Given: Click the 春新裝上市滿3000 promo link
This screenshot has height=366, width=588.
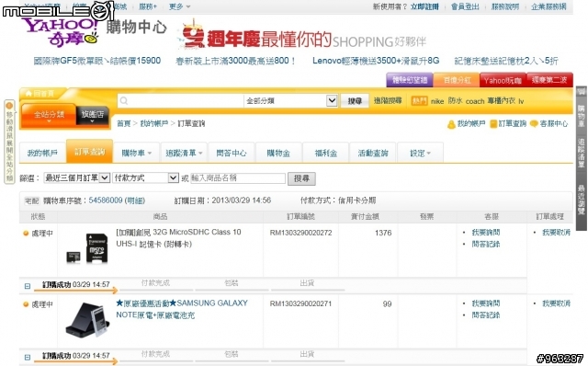Looking at the screenshot, I should click(236, 61).
